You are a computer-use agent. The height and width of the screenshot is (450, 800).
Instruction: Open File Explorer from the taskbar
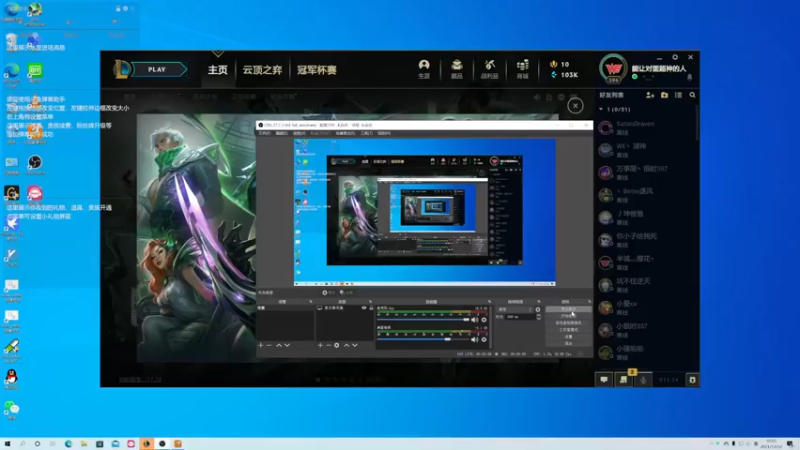pyautogui.click(x=84, y=444)
